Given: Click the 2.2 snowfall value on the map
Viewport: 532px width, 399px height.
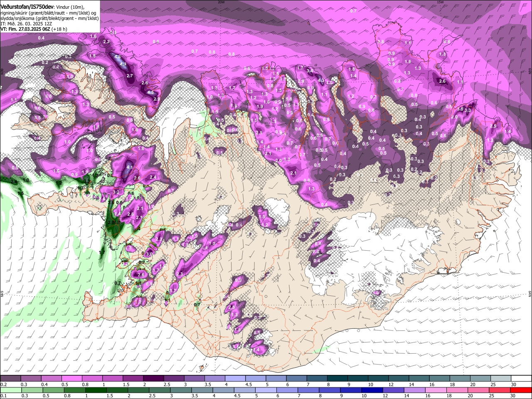Looking at the screenshot, I should (106, 42).
